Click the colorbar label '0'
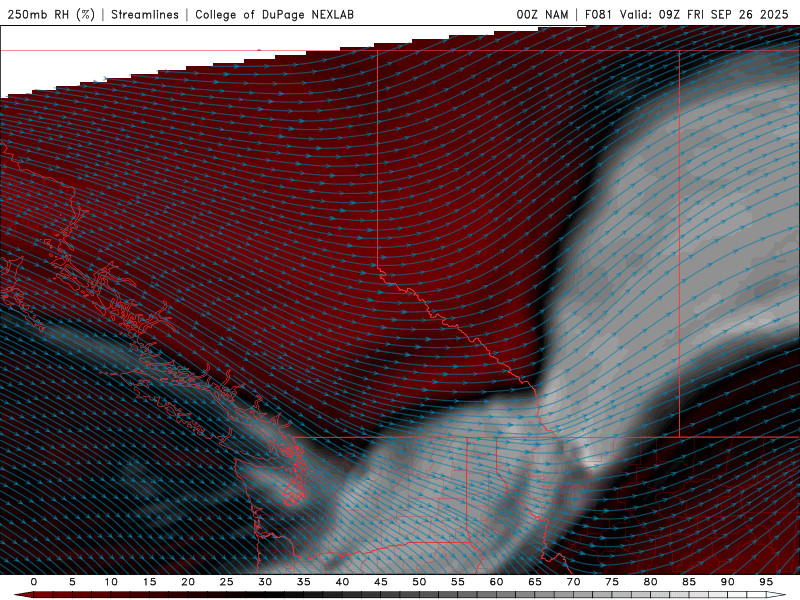800x600 pixels. click(34, 582)
